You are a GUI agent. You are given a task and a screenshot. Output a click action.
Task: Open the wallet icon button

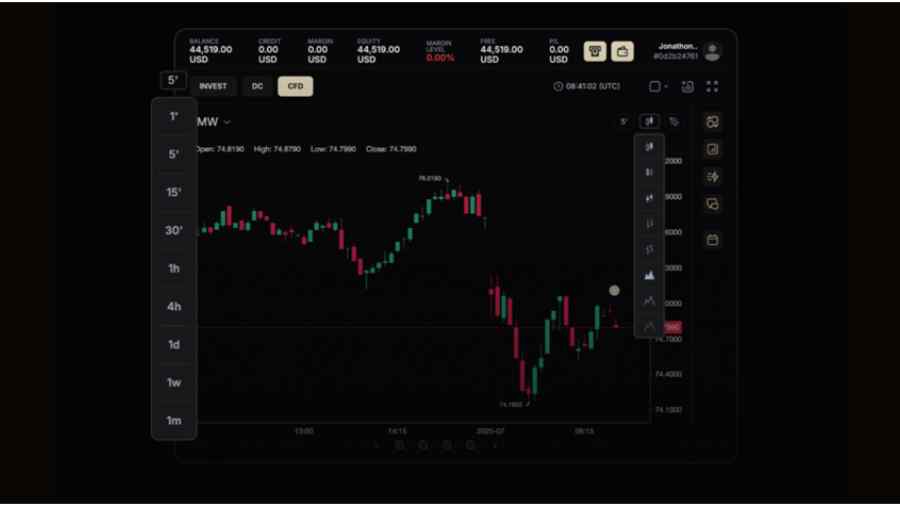click(x=622, y=51)
